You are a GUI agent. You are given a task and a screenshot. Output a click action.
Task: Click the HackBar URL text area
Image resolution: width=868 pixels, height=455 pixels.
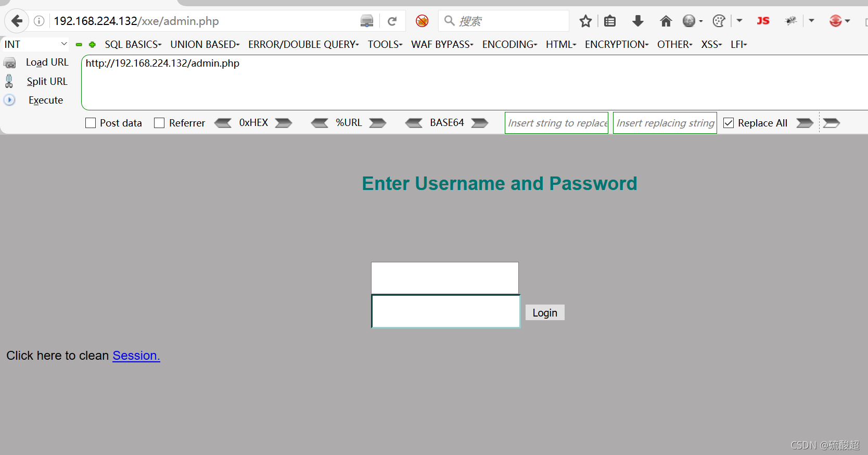475,82
